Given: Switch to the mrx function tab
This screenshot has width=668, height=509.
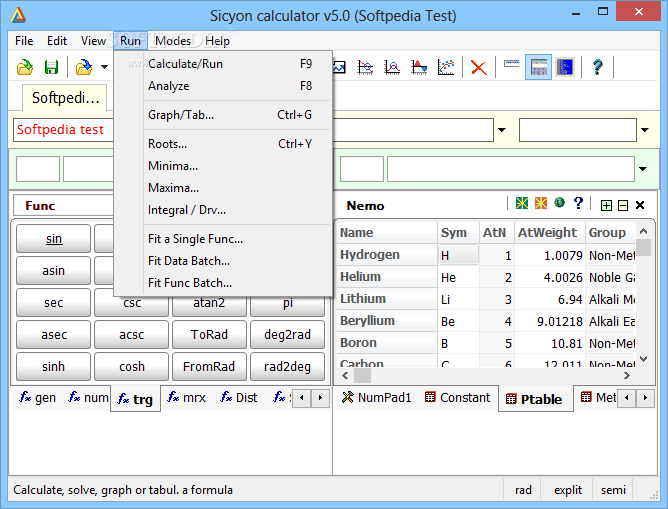Looking at the screenshot, I should [187, 398].
